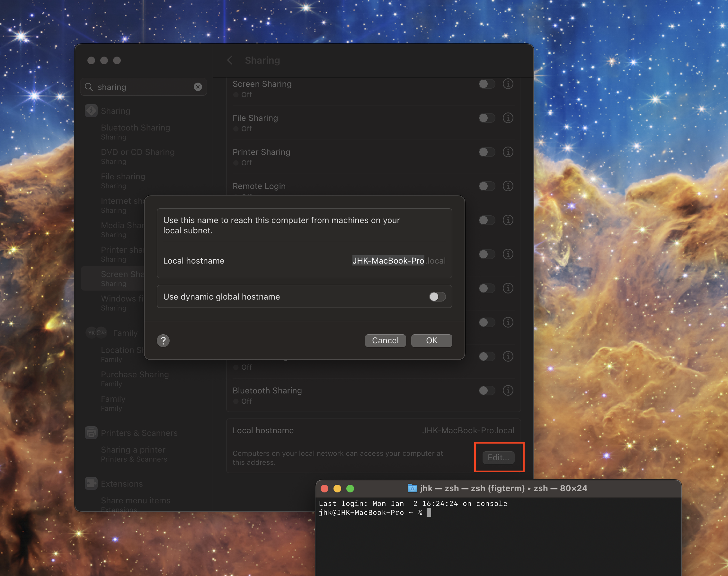
Task: Click the back chevron beside Sharing
Action: (230, 60)
